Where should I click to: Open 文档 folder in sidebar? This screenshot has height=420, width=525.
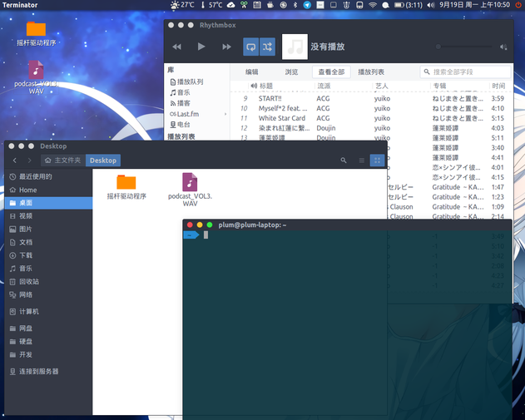[48, 242]
